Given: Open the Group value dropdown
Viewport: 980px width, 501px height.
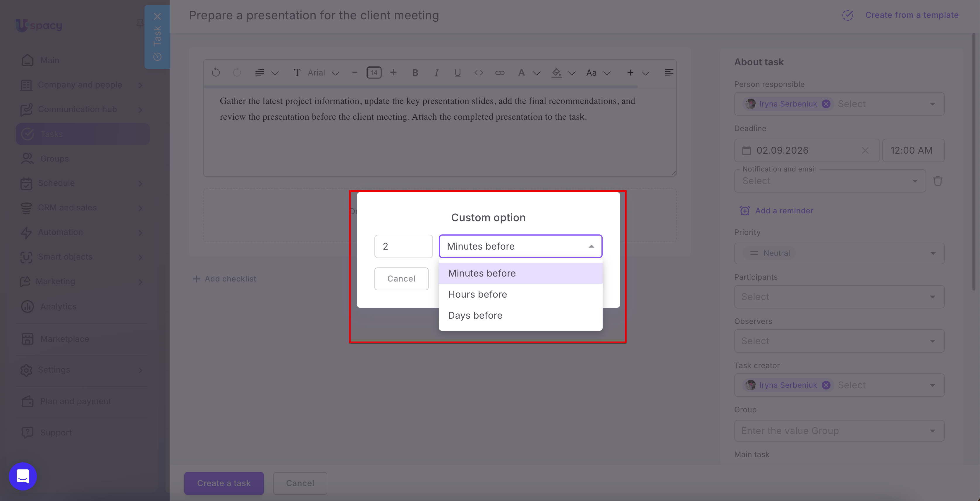Looking at the screenshot, I should [x=839, y=430].
